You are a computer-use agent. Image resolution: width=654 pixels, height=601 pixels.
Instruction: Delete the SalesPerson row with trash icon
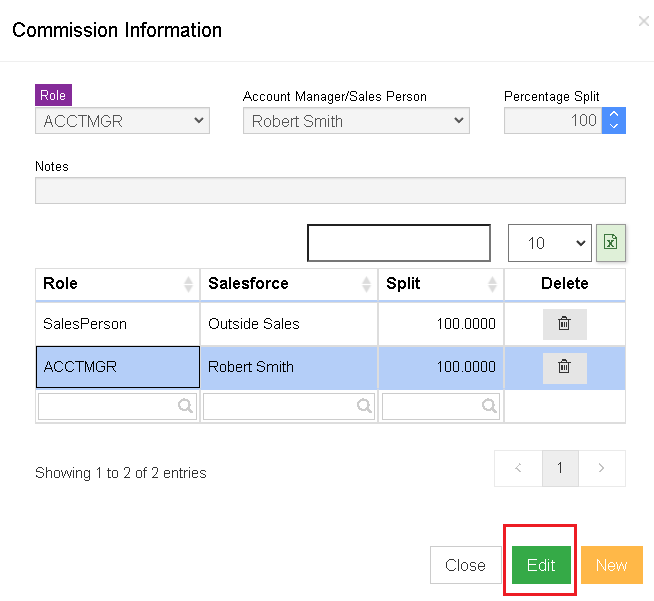coord(564,324)
